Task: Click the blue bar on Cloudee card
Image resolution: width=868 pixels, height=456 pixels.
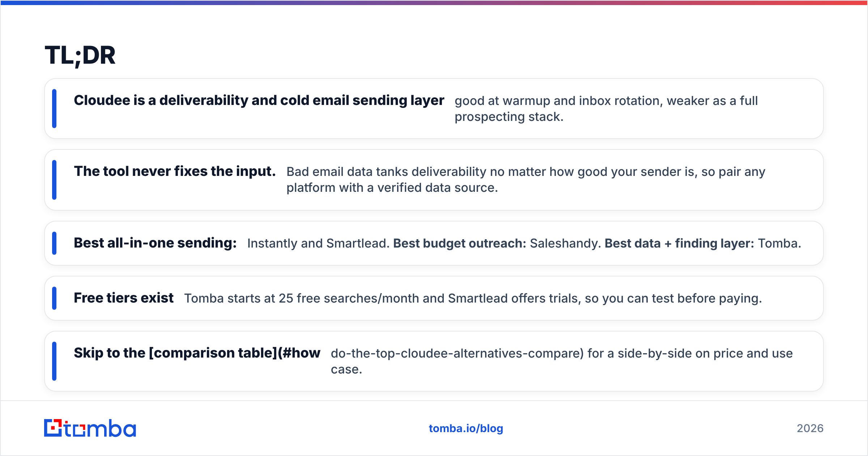Action: [54, 109]
